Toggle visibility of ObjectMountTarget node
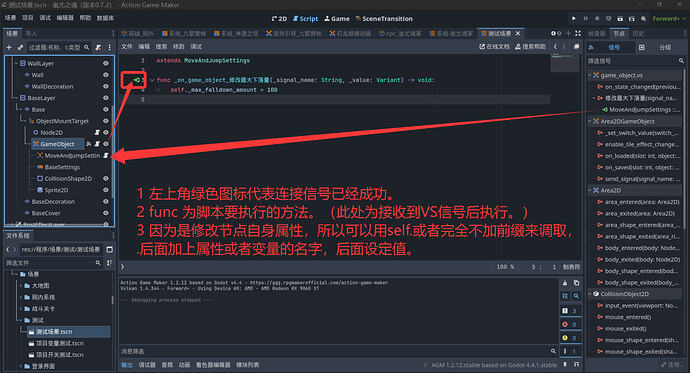 pyautogui.click(x=106, y=121)
